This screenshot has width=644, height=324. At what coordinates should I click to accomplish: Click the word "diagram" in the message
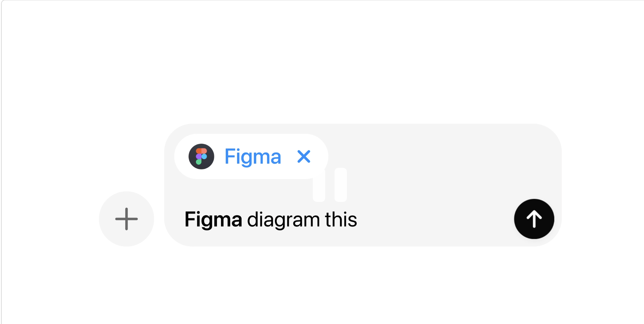click(283, 219)
